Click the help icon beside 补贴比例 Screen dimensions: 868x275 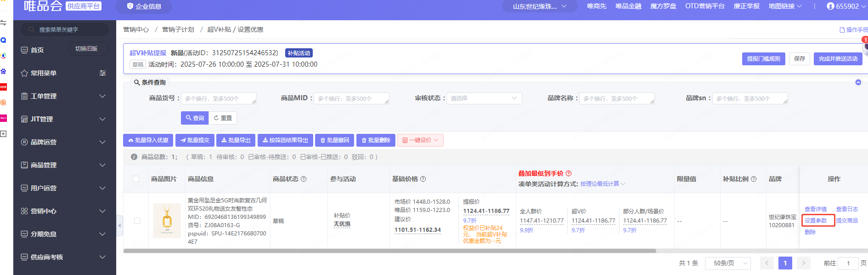tap(754, 179)
